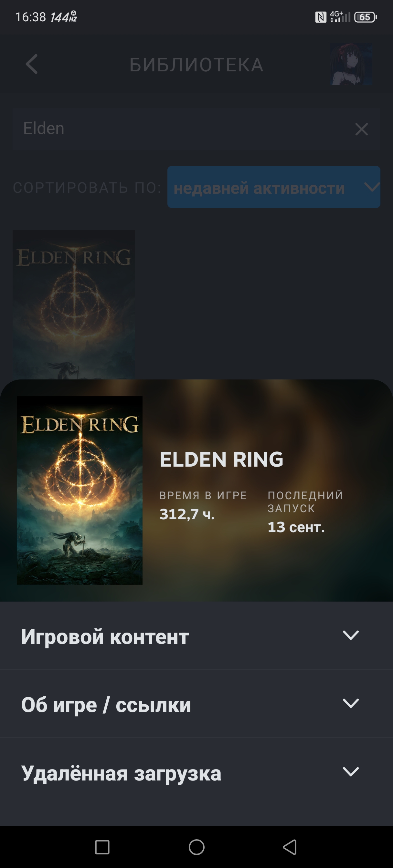
Task: Tap the back arrow in the header
Action: [32, 64]
